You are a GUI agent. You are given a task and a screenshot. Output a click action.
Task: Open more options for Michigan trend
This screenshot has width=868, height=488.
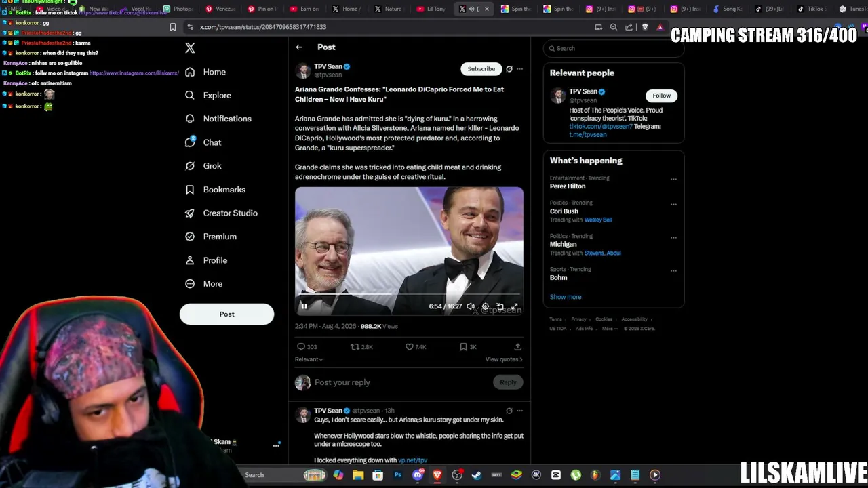(x=673, y=237)
